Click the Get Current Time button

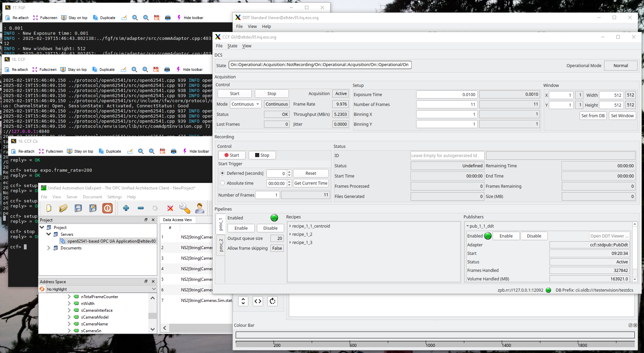[x=310, y=183]
